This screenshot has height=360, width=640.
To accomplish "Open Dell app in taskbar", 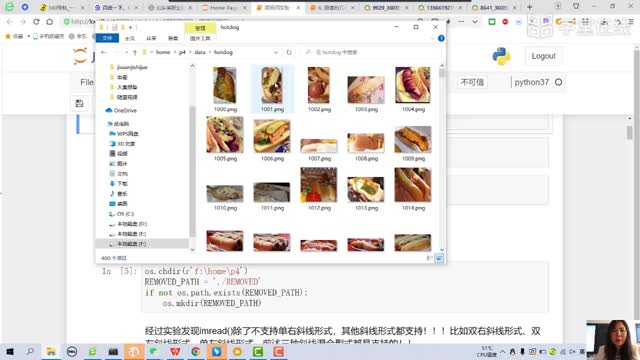I will click(72, 351).
